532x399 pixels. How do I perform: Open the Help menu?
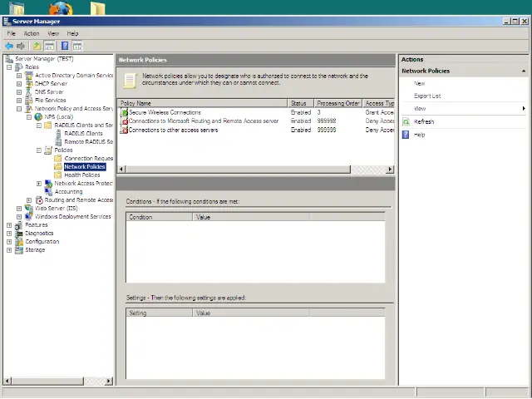pos(72,33)
